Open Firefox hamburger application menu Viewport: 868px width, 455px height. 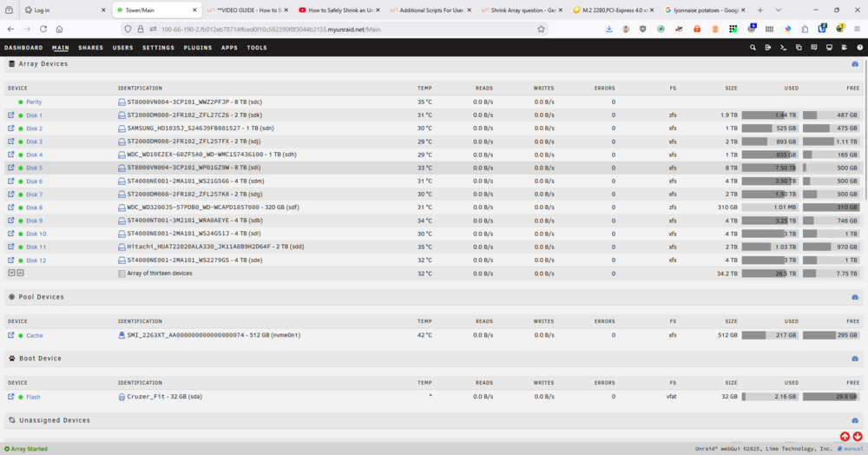858,29
